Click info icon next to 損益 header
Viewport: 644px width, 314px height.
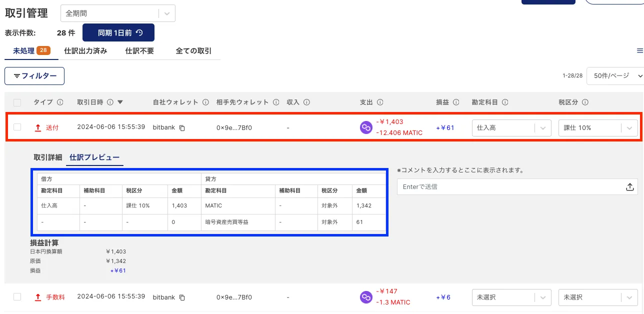coord(456,102)
